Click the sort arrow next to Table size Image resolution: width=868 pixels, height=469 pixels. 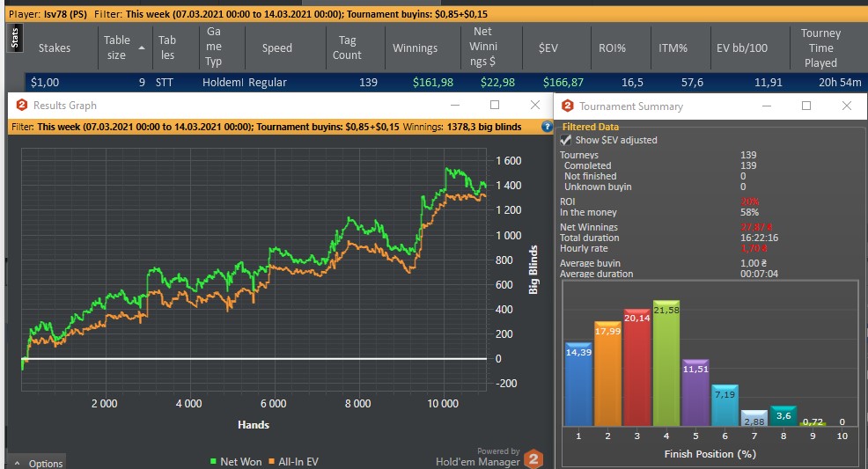[x=142, y=48]
